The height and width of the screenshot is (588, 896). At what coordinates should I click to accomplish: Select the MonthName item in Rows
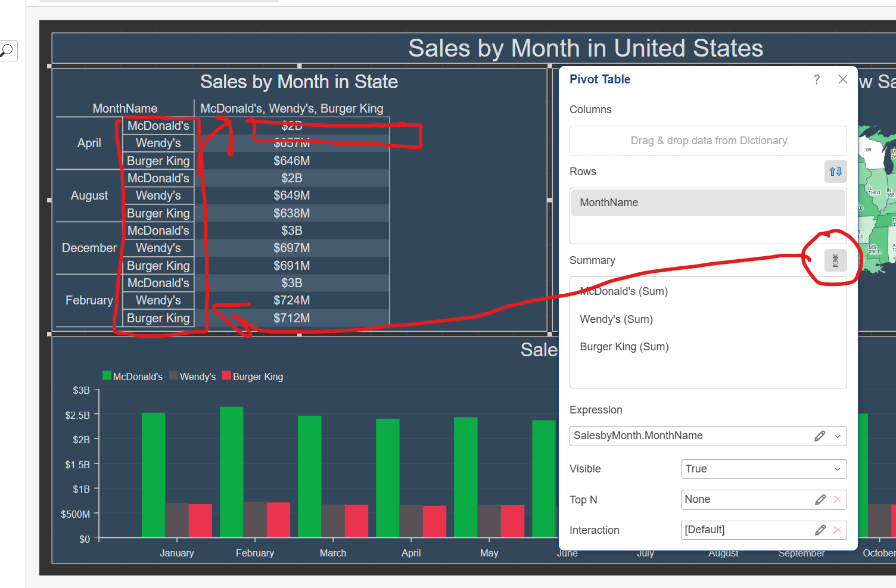[x=708, y=203]
